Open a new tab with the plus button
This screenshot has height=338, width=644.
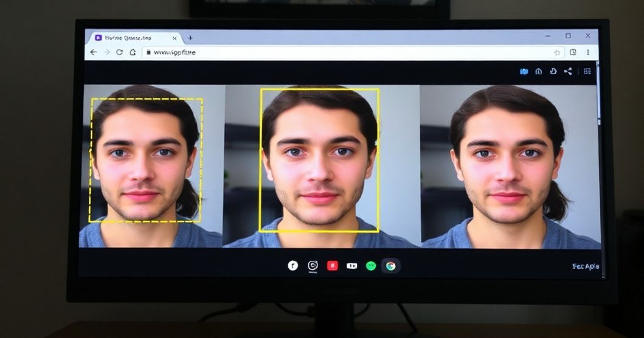tap(190, 38)
